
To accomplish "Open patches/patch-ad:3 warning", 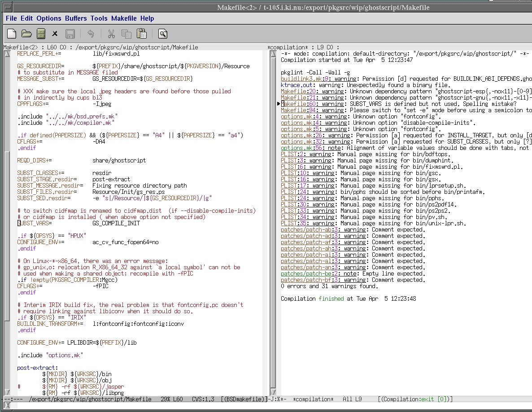I will [323, 236].
